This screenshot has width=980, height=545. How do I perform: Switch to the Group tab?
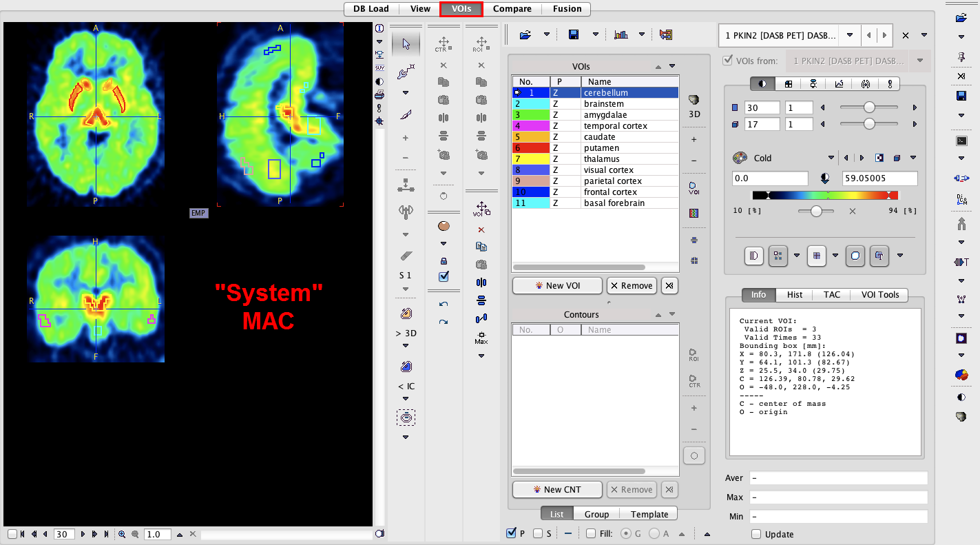point(596,514)
